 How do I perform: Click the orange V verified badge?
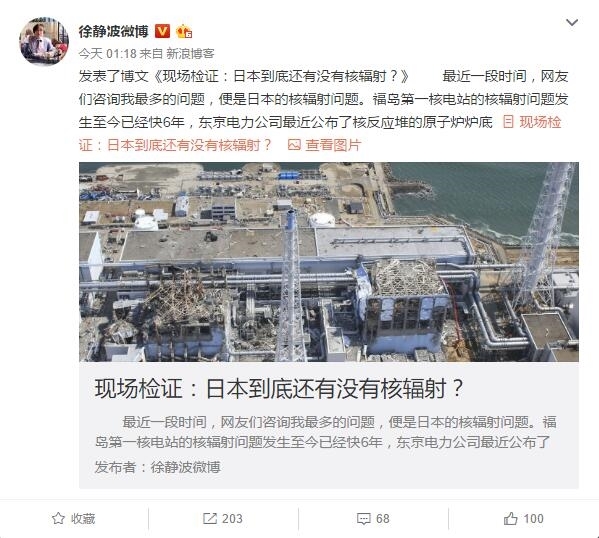click(x=162, y=31)
